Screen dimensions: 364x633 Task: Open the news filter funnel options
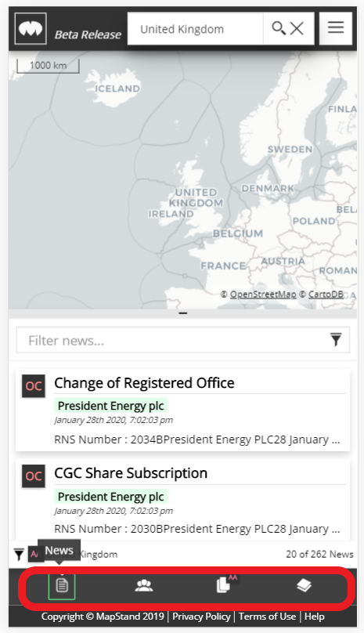coord(336,340)
